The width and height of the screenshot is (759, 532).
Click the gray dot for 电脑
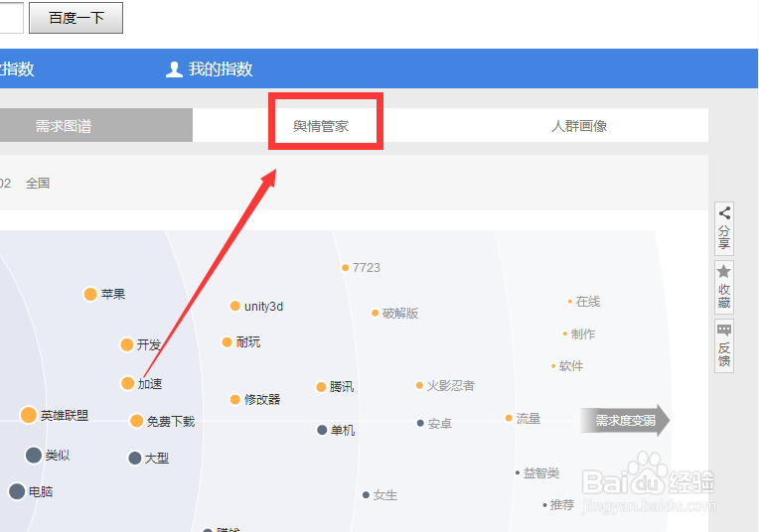[x=17, y=491]
